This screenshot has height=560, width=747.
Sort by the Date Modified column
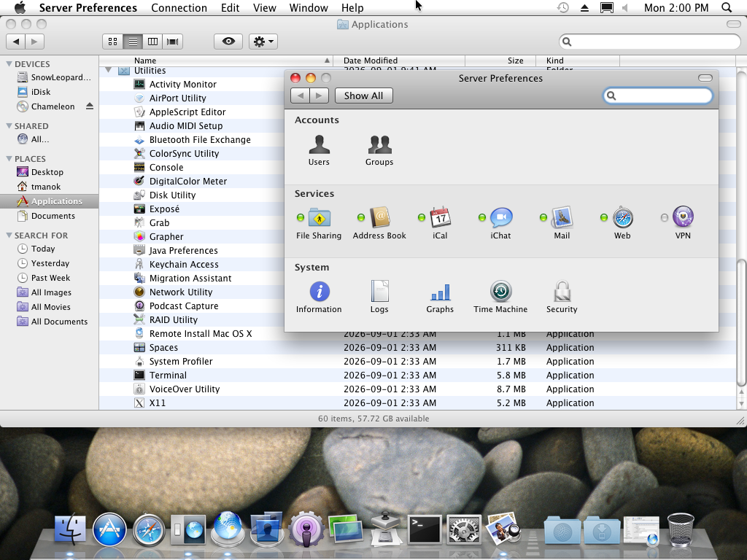coord(399,61)
